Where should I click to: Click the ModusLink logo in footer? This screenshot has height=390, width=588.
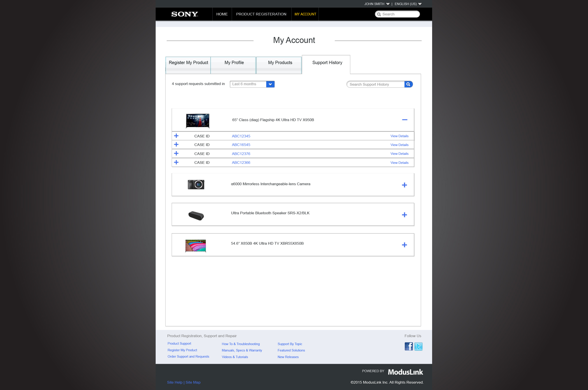click(405, 372)
